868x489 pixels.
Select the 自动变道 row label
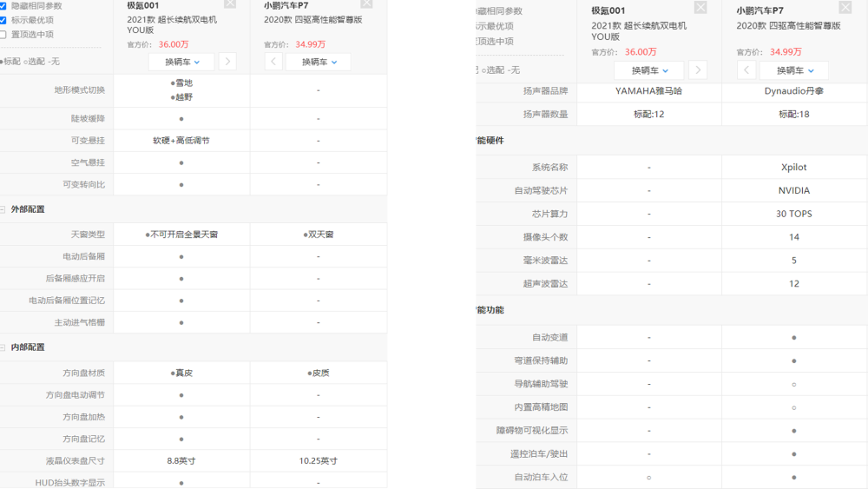(549, 337)
